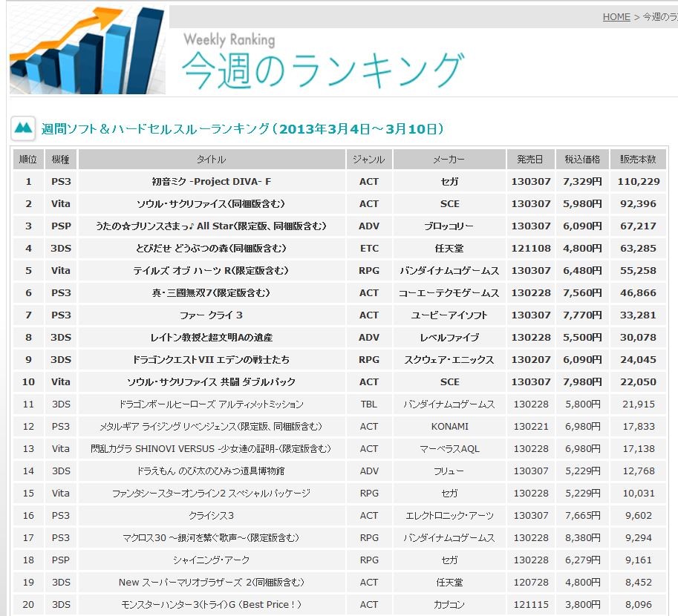Viewport: 678px width, 616px height.
Task: Click maker cell マーベラスAQL
Action: pos(449,449)
